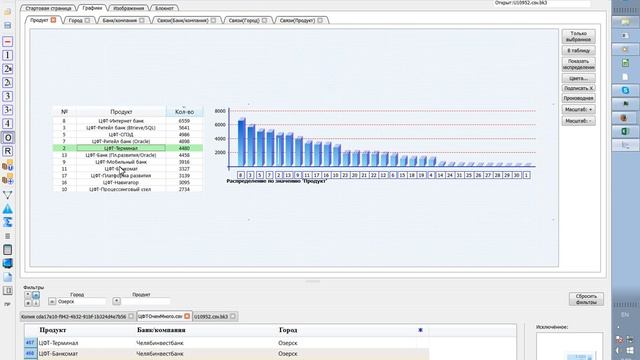Viewport: 640px width, 360px height.
Task: Click the blue document icon in left toolbar
Action: [7, 277]
